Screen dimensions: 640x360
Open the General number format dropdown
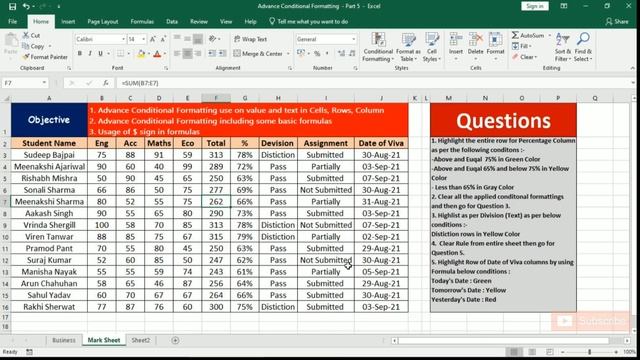(x=353, y=39)
